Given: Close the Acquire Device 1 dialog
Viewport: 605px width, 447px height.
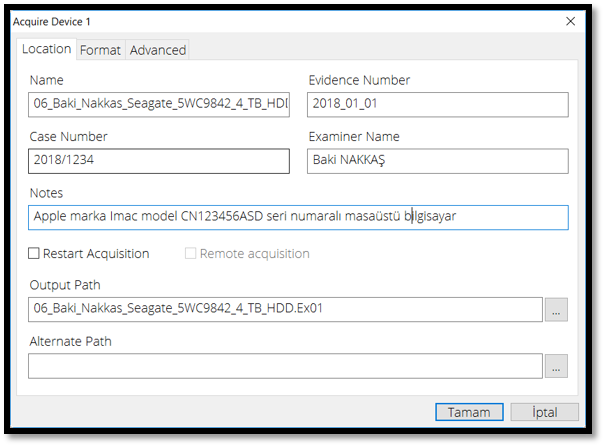Looking at the screenshot, I should click(570, 21).
